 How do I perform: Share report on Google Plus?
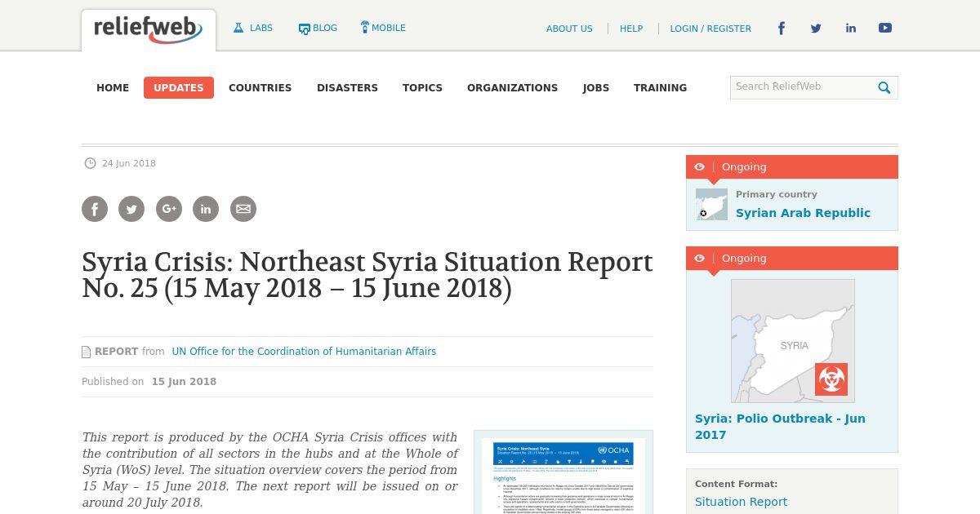pyautogui.click(x=169, y=209)
